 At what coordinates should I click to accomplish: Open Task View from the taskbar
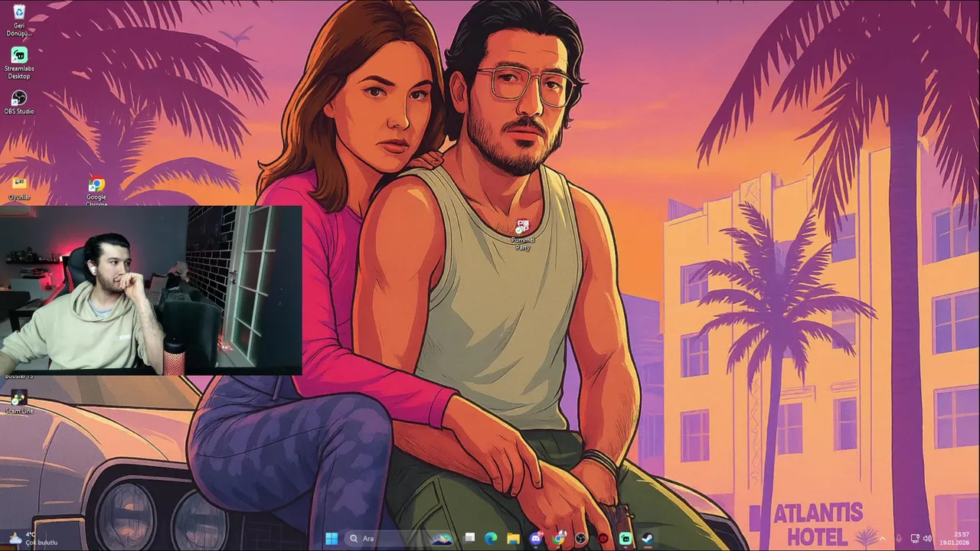[x=469, y=539]
